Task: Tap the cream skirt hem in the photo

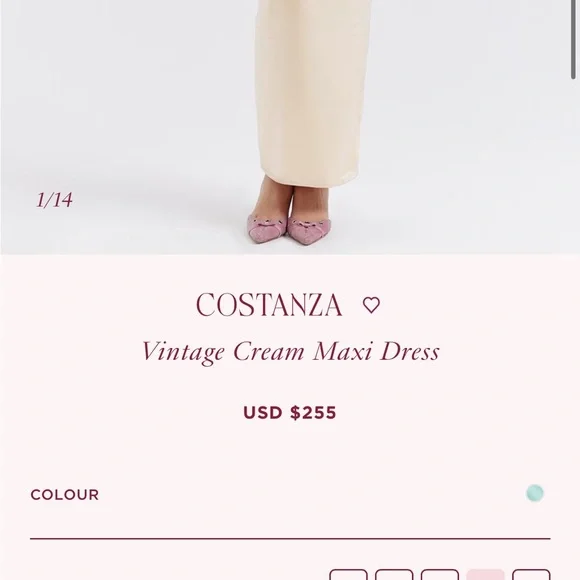Action: pyautogui.click(x=310, y=178)
